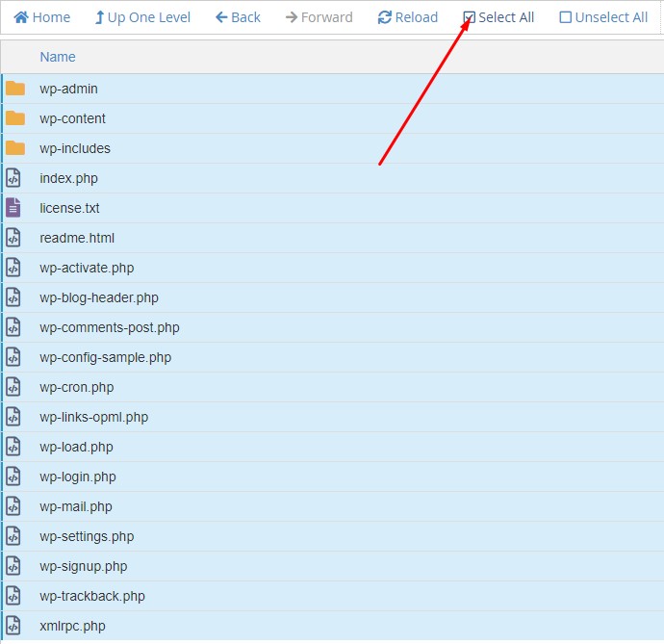664x644 pixels.
Task: Reload the file list
Action: click(408, 17)
